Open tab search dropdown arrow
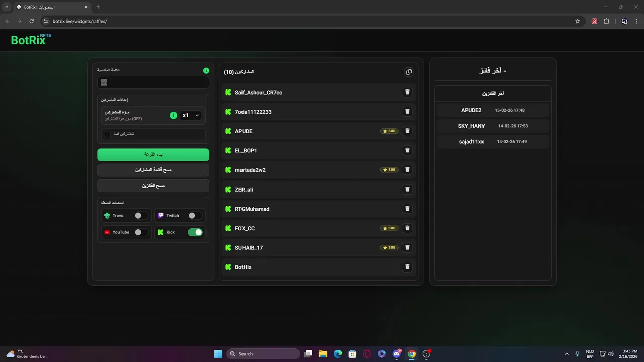The width and height of the screenshot is (644, 362). (7, 7)
